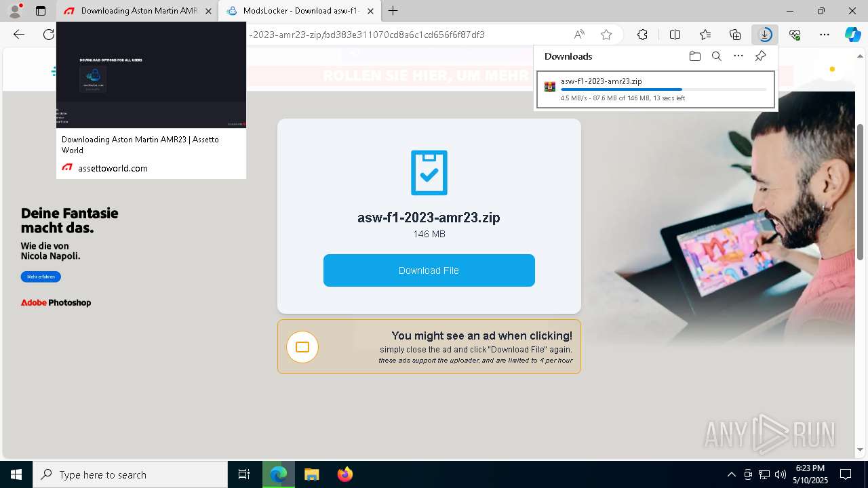Search downloads with magnifier icon
Screen dimensions: 868x488
[x=716, y=56]
